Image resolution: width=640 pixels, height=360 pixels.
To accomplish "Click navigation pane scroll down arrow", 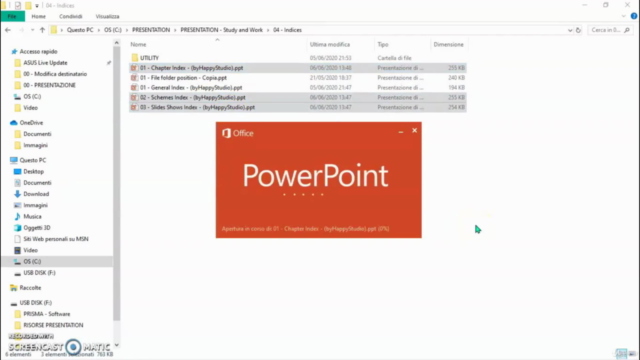I will (117, 345).
